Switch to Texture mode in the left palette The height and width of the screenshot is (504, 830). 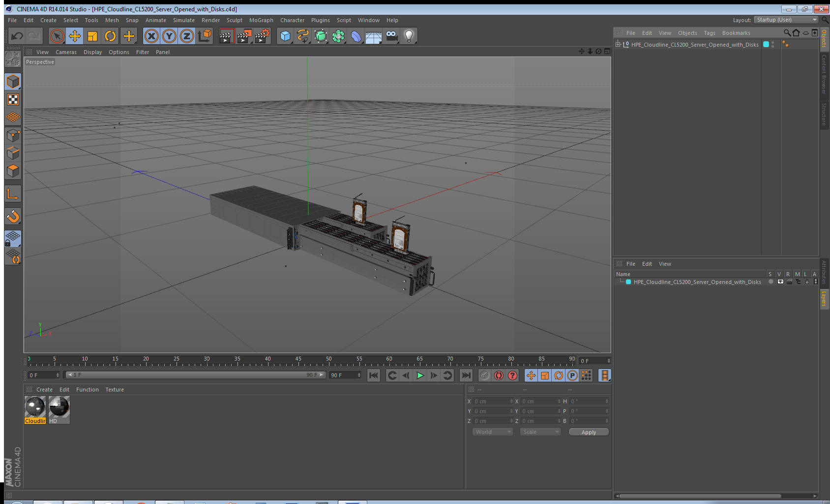13,100
